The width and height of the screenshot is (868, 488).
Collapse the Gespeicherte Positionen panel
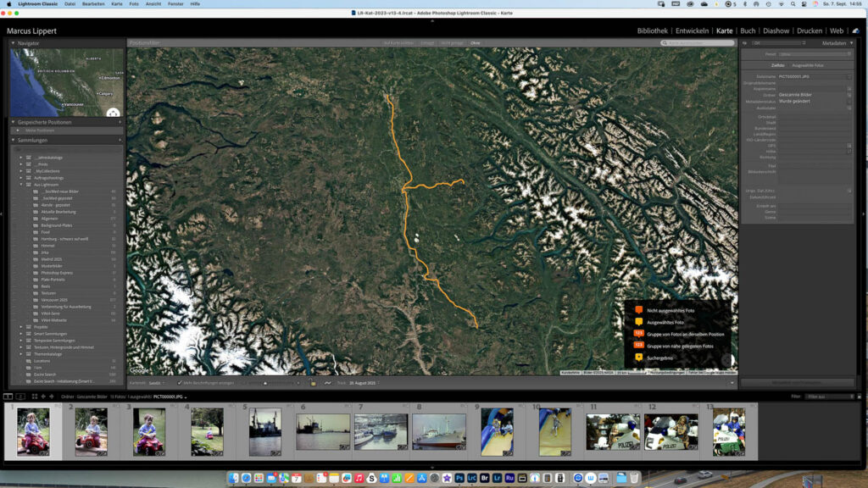pos(14,122)
